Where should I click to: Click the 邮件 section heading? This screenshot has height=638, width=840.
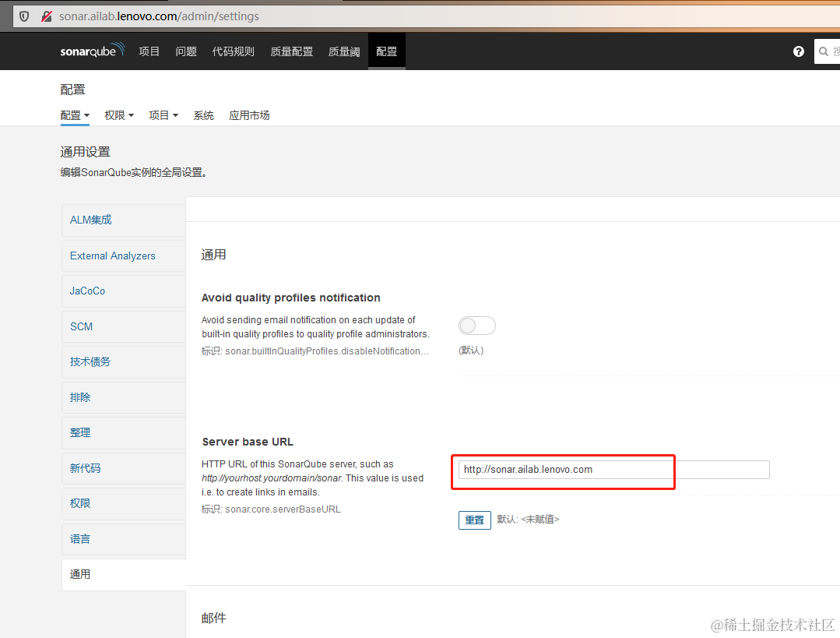click(214, 619)
